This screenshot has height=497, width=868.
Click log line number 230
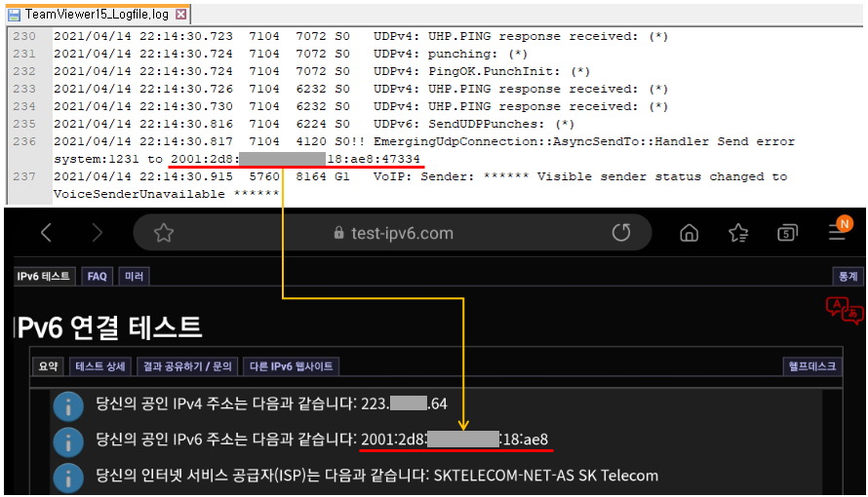pos(24,36)
